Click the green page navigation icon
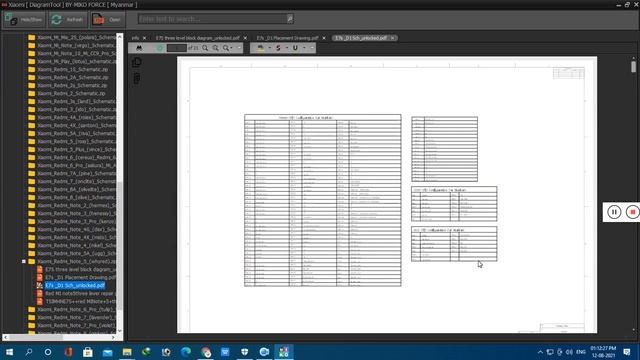Viewport: 640px width, 360px height. click(x=160, y=48)
